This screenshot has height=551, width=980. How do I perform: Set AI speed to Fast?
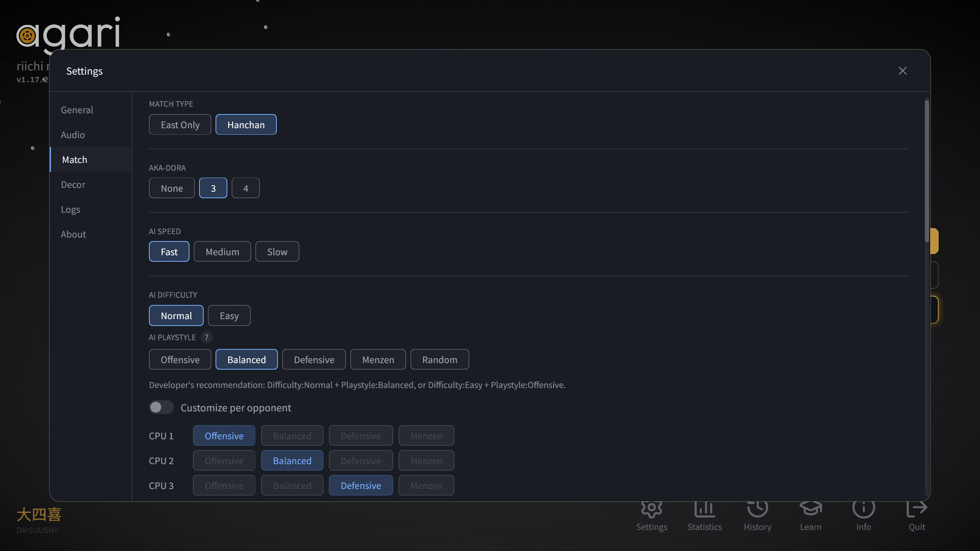pyautogui.click(x=169, y=252)
